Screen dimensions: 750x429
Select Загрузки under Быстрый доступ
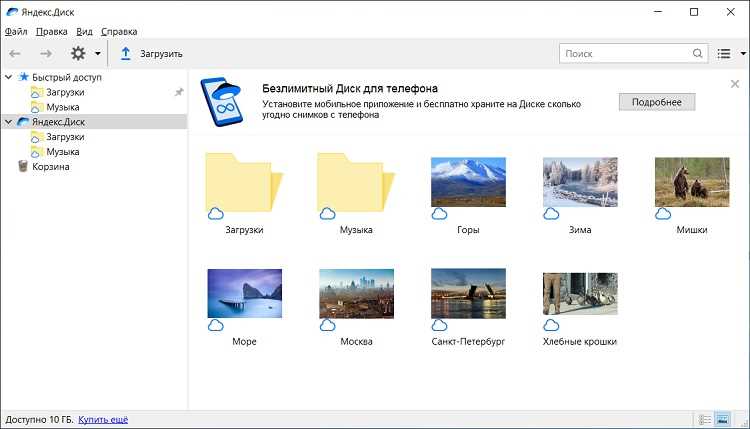click(65, 92)
